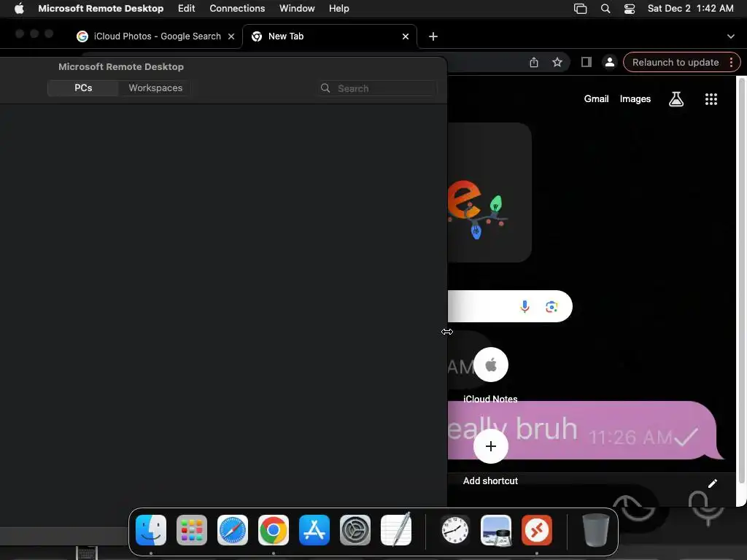
Task: Open the Edit menu
Action: point(186,8)
